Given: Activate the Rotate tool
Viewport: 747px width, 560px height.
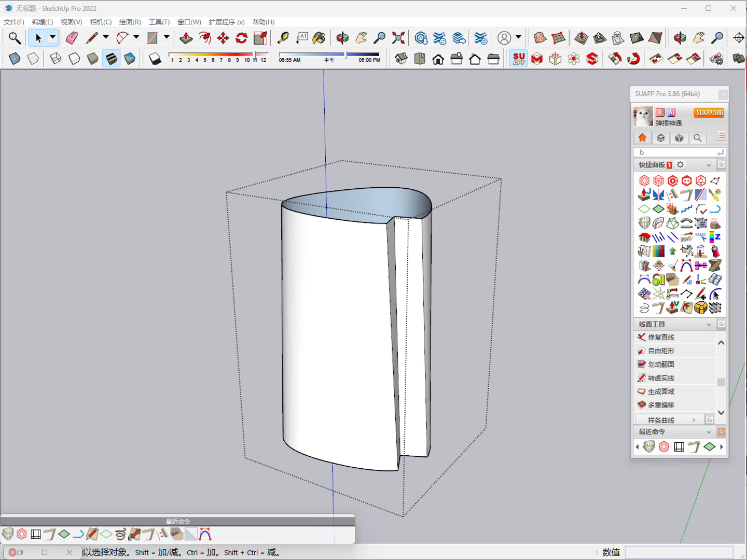Looking at the screenshot, I should click(x=242, y=38).
